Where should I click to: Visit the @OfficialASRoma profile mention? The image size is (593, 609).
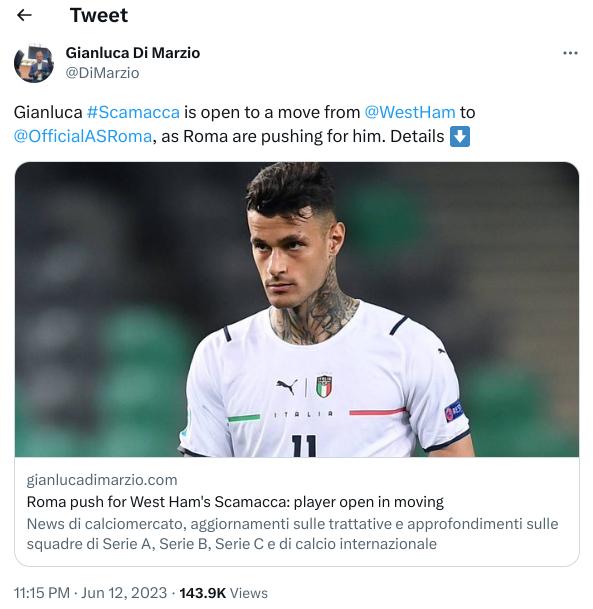click(83, 136)
